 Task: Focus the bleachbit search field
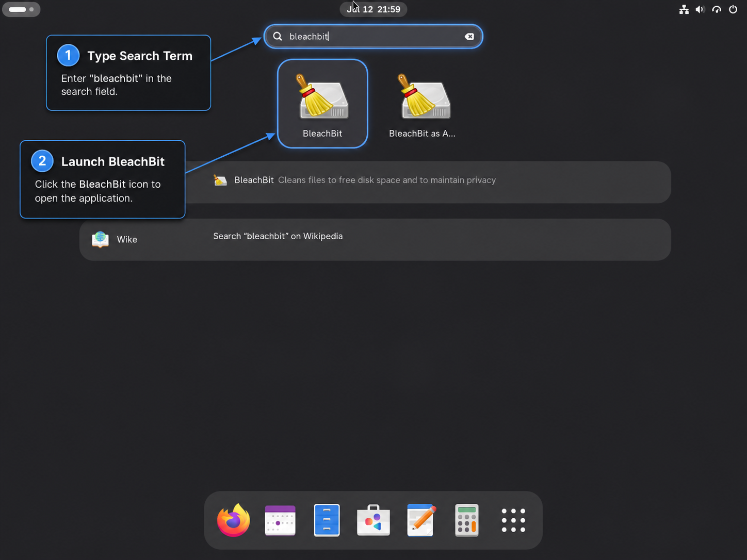373,37
